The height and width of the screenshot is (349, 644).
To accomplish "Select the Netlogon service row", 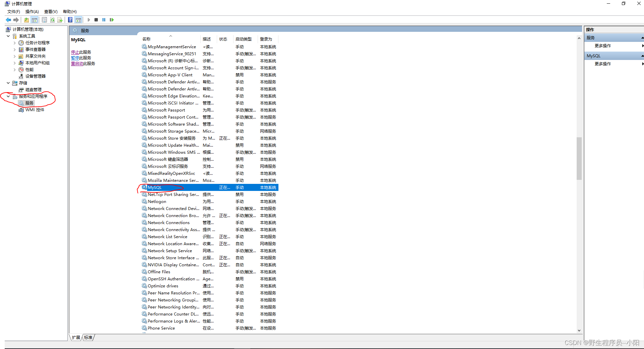I will coord(209,202).
